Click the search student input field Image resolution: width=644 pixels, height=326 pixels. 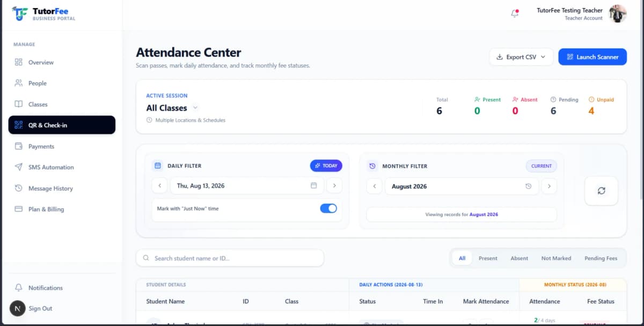point(230,258)
